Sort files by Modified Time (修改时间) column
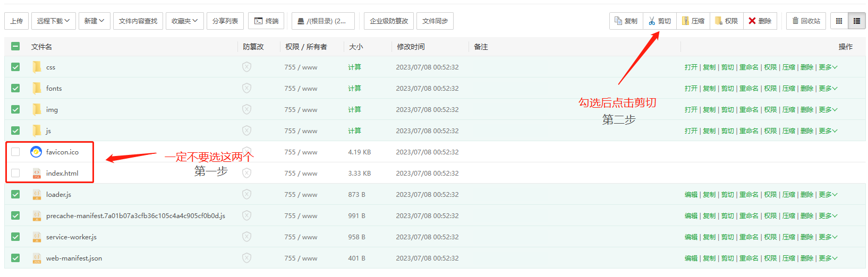 coord(411,47)
